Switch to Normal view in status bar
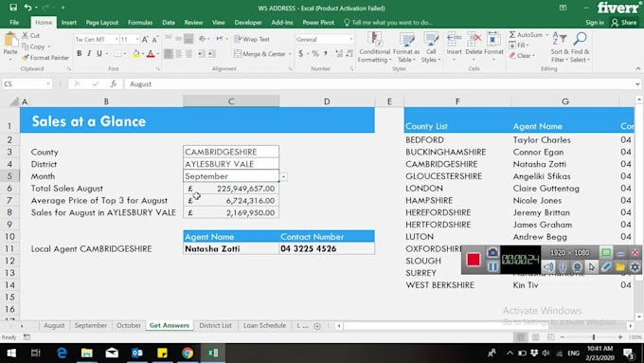Image resolution: width=644 pixels, height=363 pixels. 521,337
